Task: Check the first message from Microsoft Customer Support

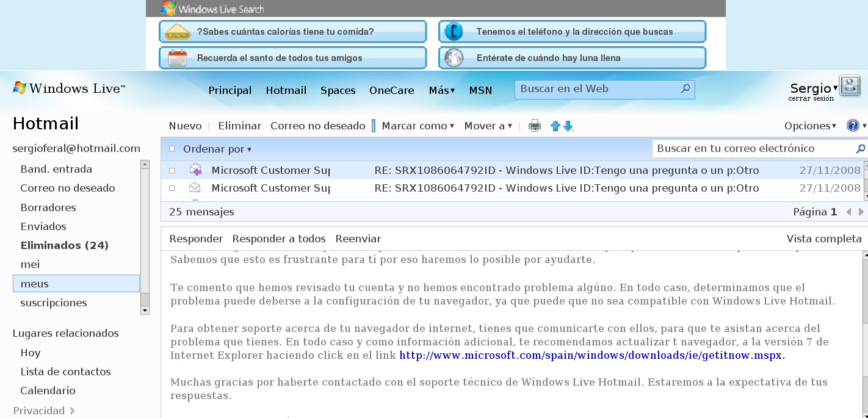Action: (172, 170)
